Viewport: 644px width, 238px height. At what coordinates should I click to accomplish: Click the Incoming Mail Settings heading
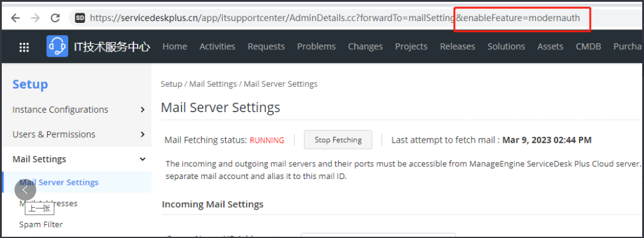click(x=212, y=204)
